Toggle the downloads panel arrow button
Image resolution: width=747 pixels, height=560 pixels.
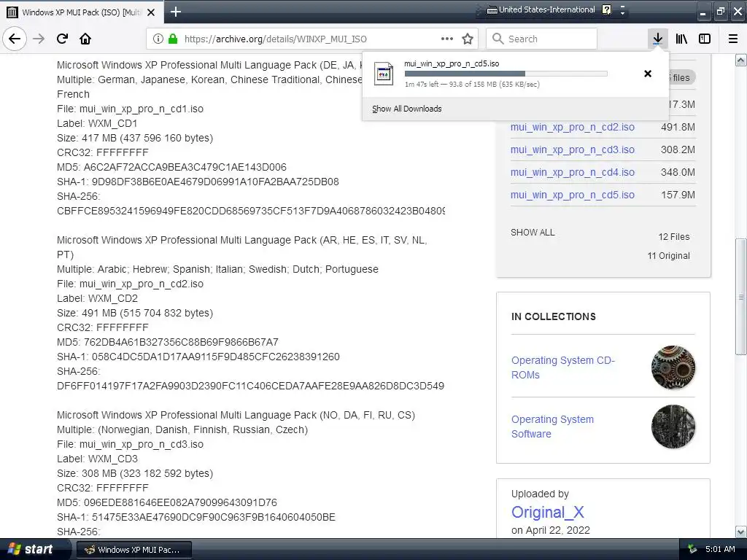(657, 39)
